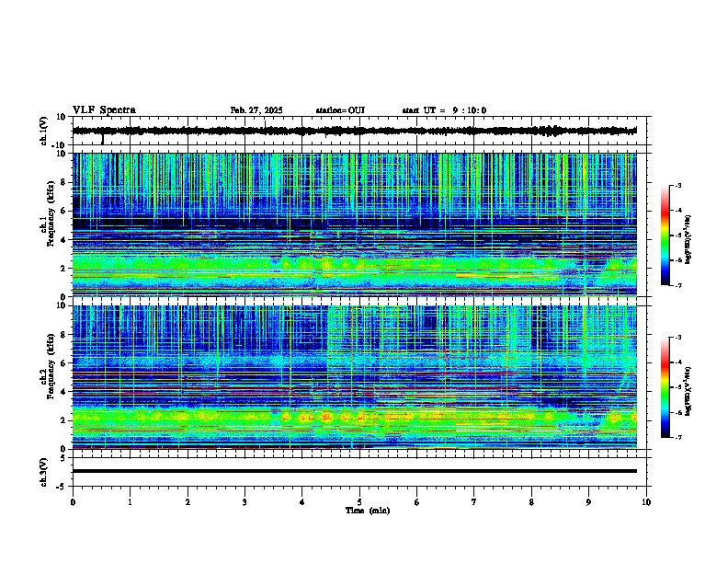Click the 'station=OUJ' label
This screenshot has width=728, height=563.
click(x=340, y=110)
